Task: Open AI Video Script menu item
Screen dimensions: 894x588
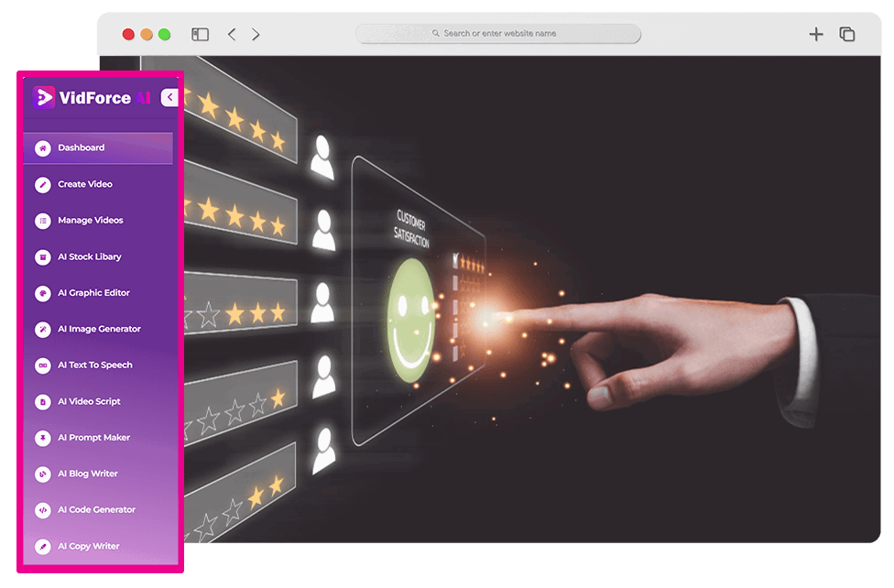Action: tap(89, 401)
